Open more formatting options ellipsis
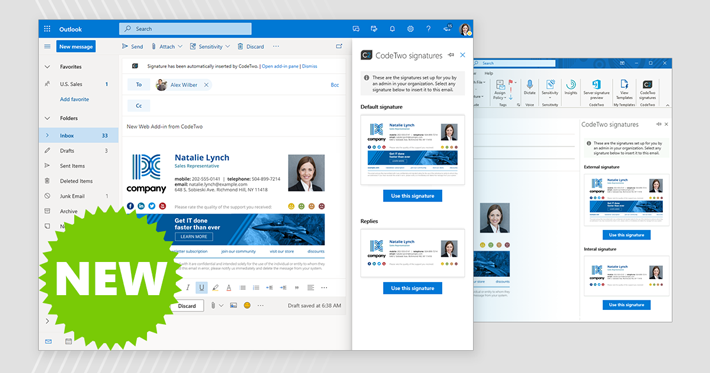This screenshot has height=373, width=710. (324, 287)
